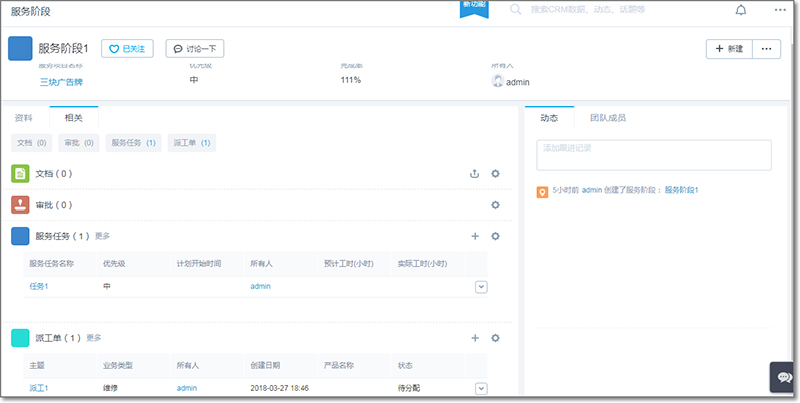Open the more actions ellipsis beside 新建
Viewport: 800px width, 403px height.
tap(767, 48)
